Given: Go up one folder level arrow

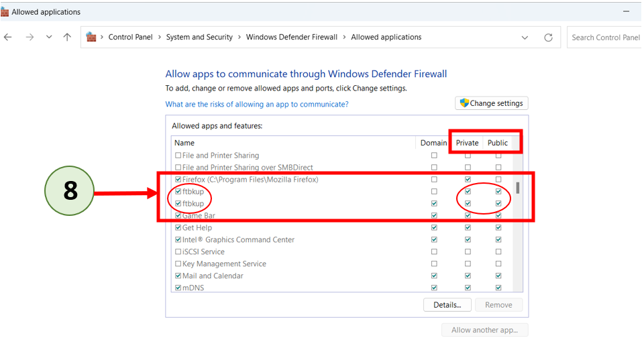Looking at the screenshot, I should coord(67,38).
